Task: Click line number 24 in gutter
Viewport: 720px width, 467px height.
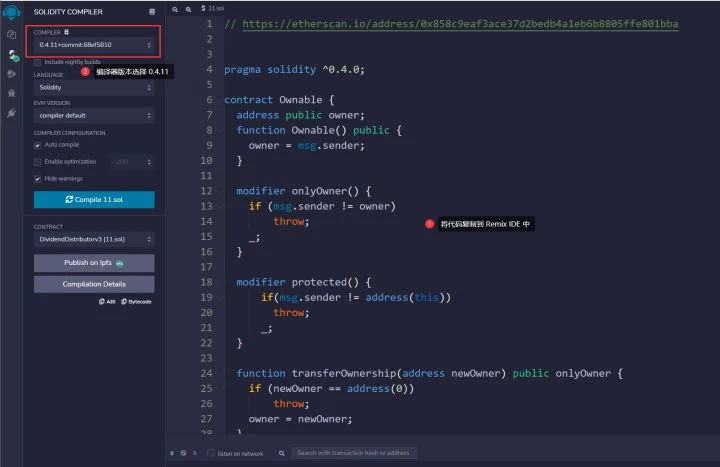Action: [x=206, y=373]
